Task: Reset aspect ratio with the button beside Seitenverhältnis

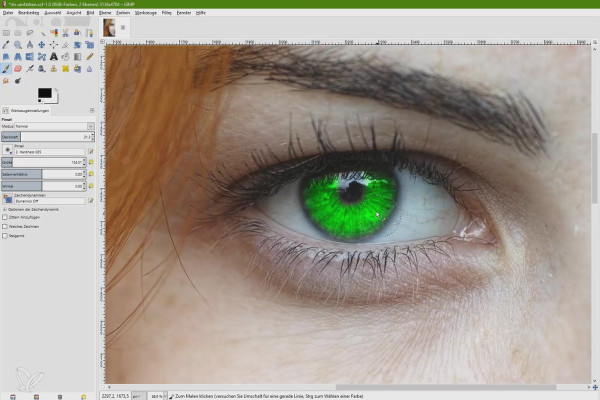Action: click(91, 174)
